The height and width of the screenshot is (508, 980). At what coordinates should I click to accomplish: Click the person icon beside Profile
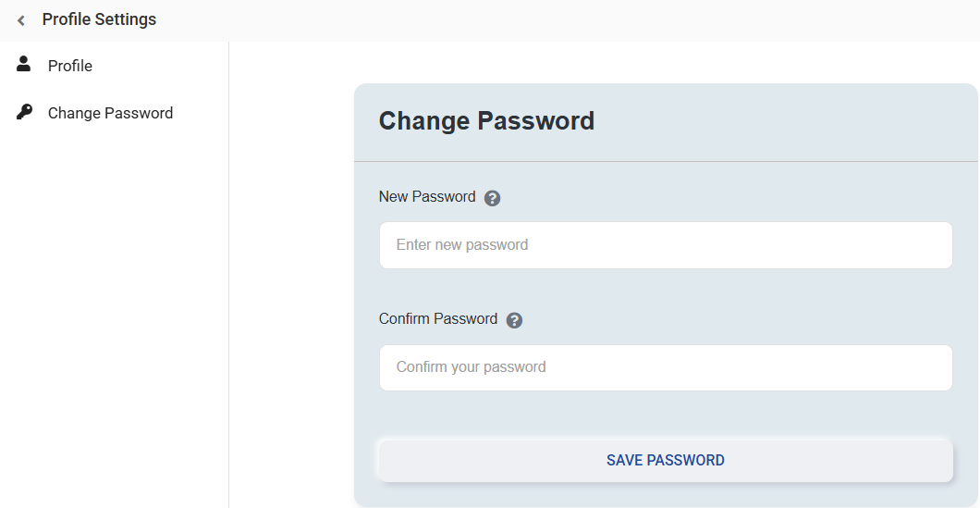[24, 63]
